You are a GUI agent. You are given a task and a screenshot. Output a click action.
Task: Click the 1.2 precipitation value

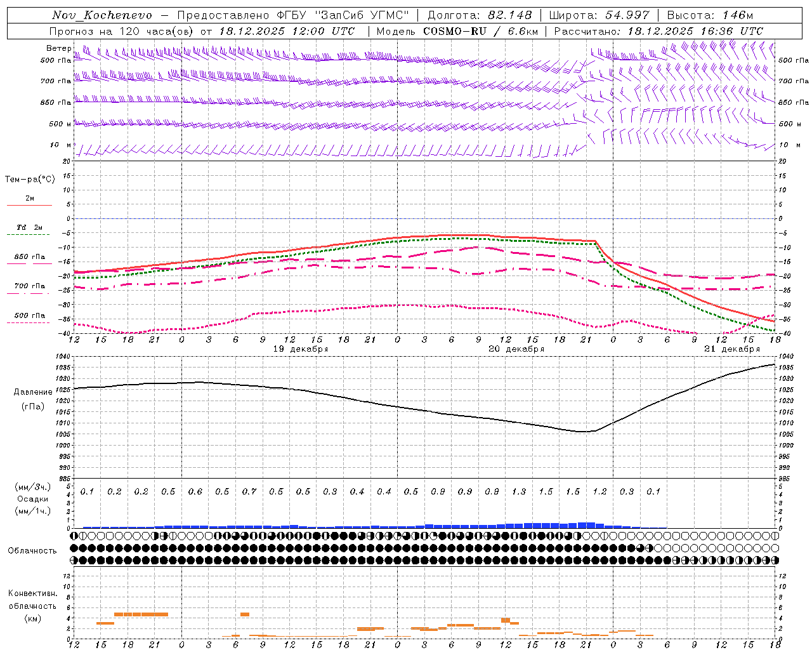tap(599, 491)
